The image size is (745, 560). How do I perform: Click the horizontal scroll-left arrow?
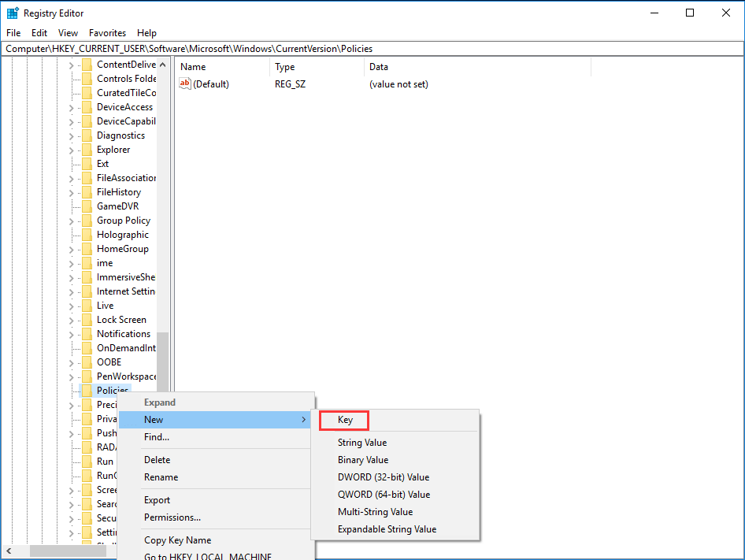pyautogui.click(x=9, y=551)
